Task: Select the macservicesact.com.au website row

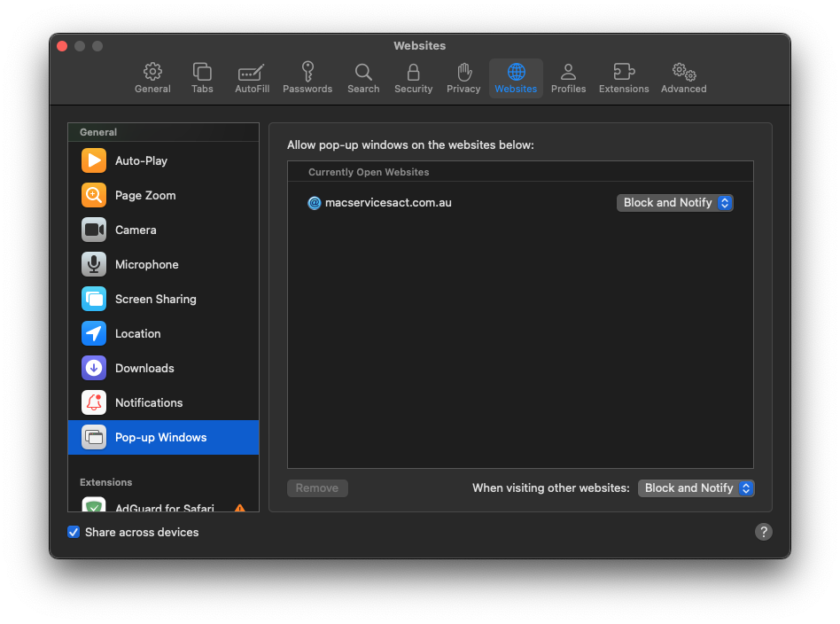Action: click(443, 203)
